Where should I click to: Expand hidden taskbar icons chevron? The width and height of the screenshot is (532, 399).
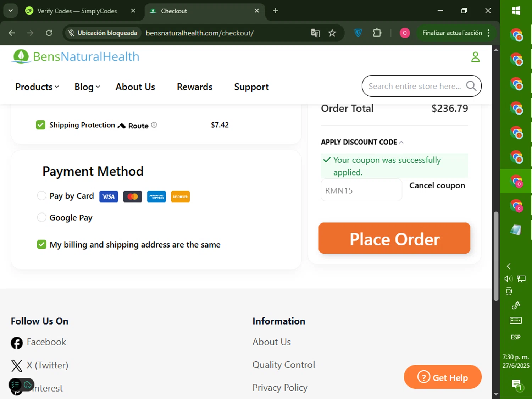coord(509,266)
